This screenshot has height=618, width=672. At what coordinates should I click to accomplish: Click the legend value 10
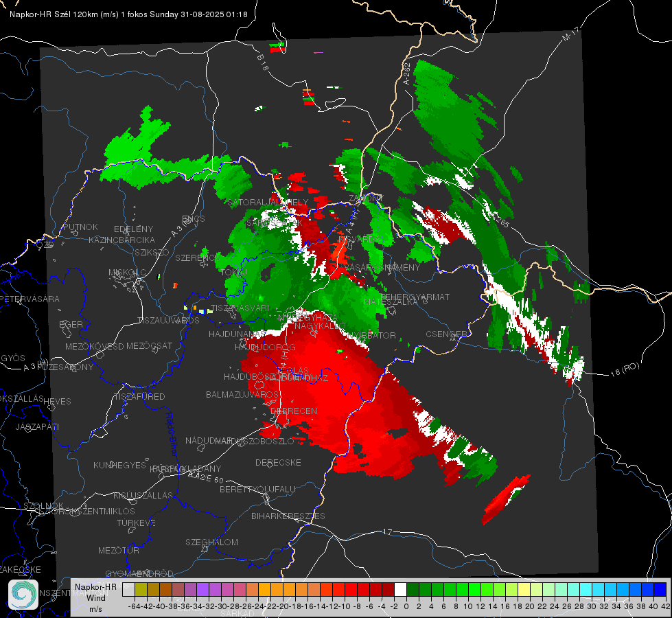[468, 606]
